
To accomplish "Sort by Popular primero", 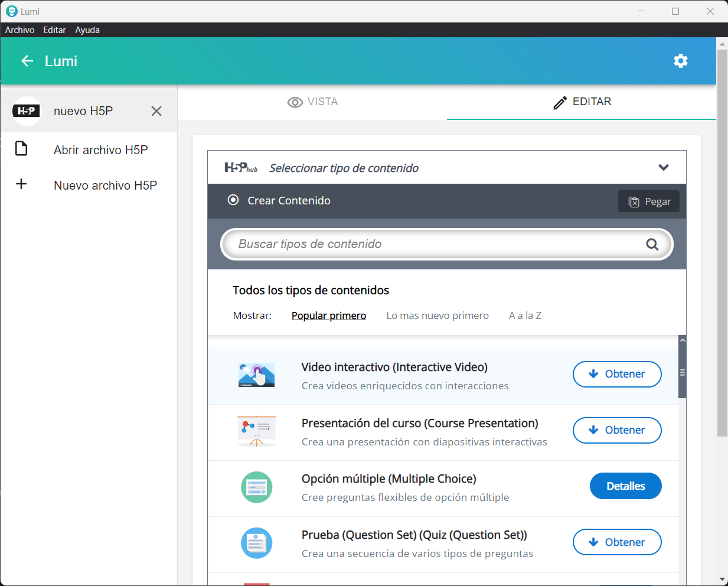I will pyautogui.click(x=329, y=315).
